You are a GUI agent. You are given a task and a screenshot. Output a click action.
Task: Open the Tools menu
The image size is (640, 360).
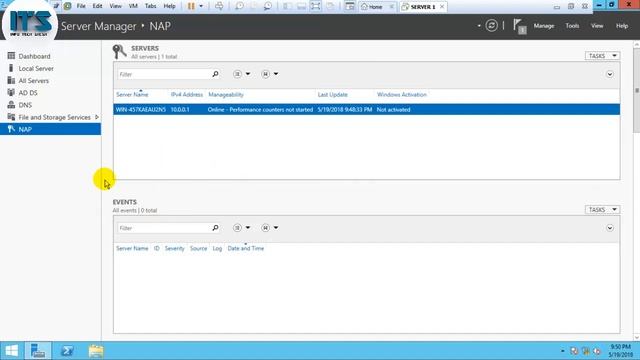(x=572, y=26)
